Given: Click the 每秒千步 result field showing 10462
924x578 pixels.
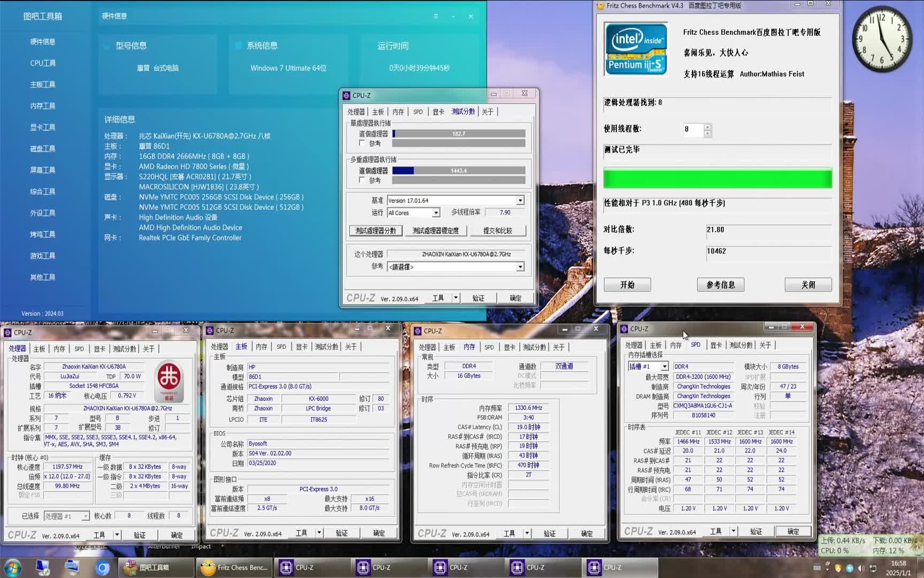Looking at the screenshot, I should tap(768, 252).
